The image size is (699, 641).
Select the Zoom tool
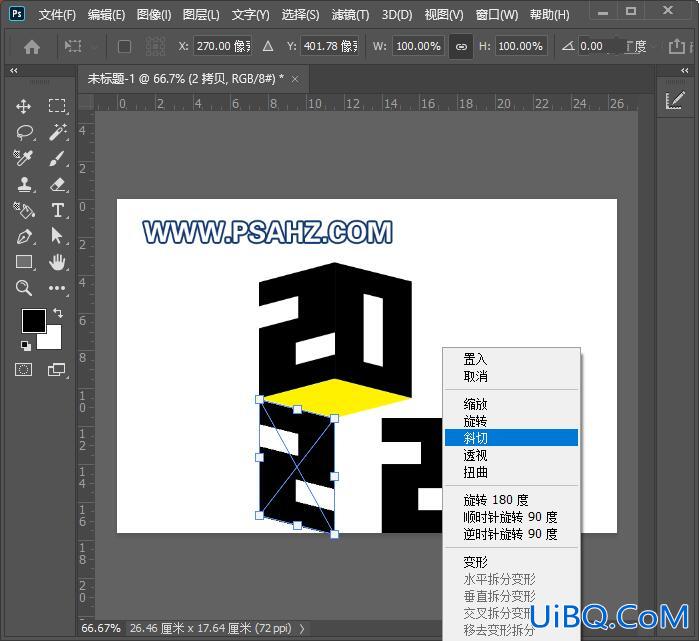click(x=24, y=288)
